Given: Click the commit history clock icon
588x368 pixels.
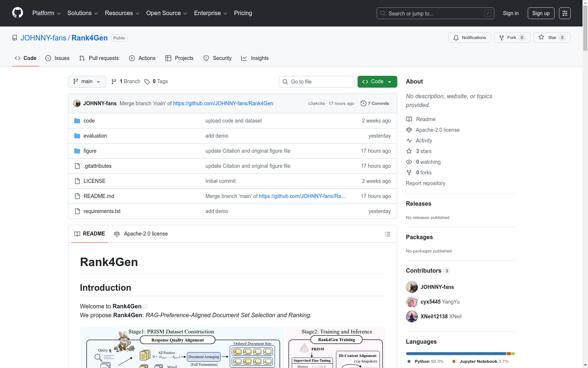Looking at the screenshot, I should tap(363, 103).
